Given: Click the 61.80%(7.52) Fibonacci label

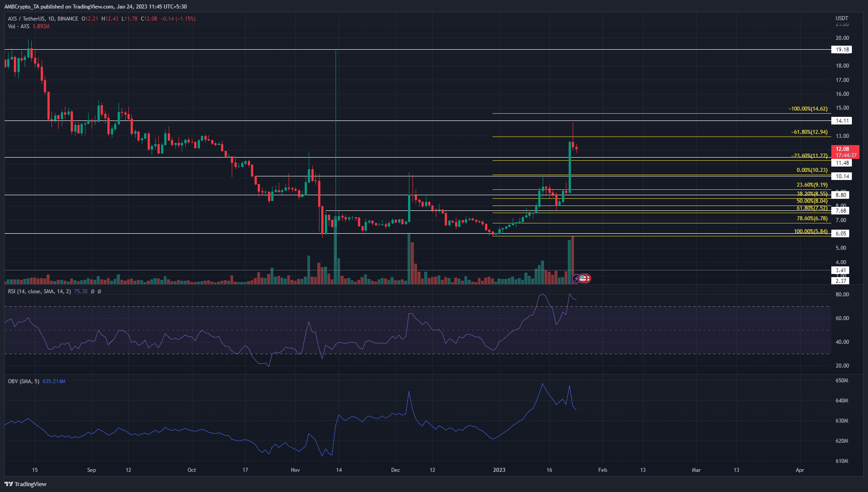Looking at the screenshot, I should pos(812,208).
